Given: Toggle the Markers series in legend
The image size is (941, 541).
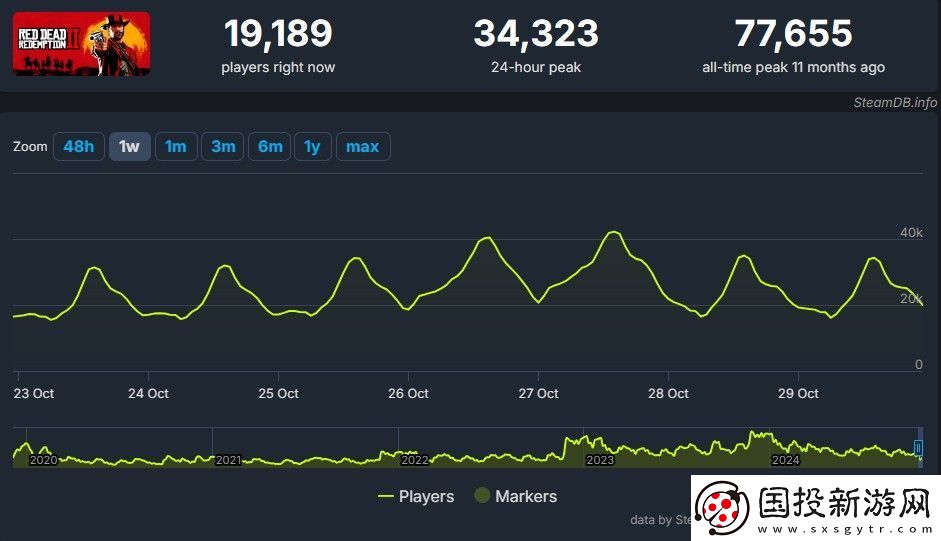Looking at the screenshot, I should point(515,496).
